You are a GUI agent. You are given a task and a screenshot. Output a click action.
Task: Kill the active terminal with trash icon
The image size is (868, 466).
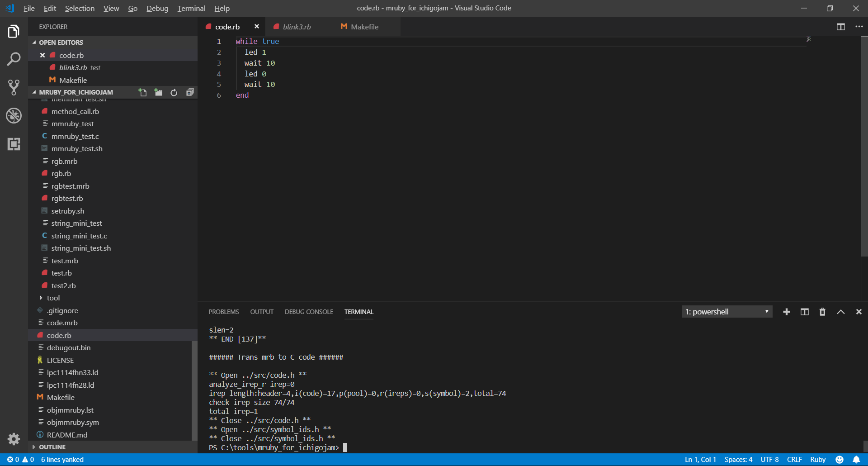point(823,312)
